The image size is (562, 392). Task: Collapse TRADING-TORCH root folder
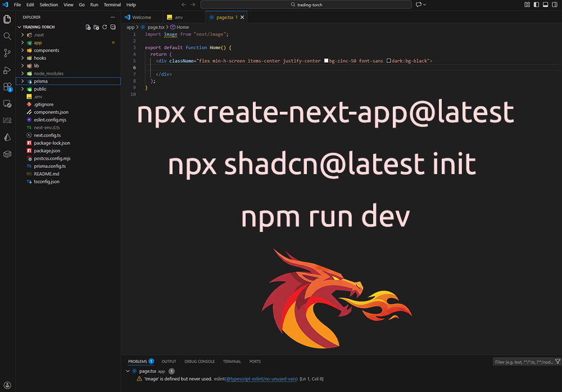(x=19, y=27)
